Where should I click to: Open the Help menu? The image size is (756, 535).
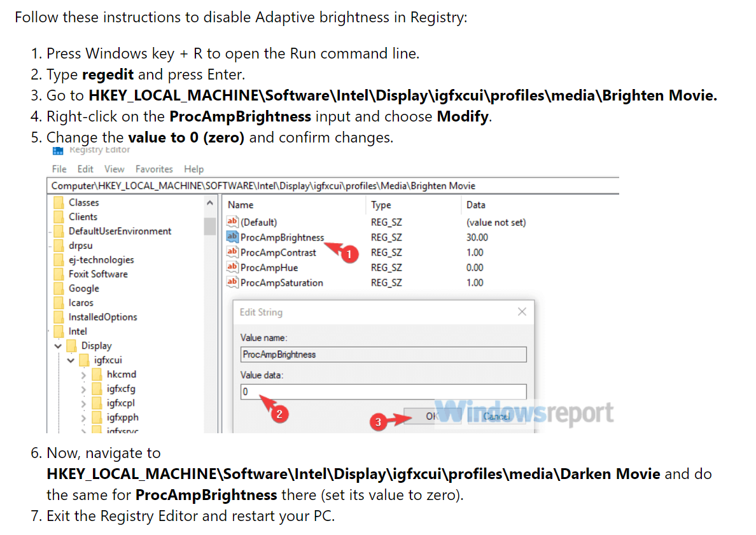194,169
